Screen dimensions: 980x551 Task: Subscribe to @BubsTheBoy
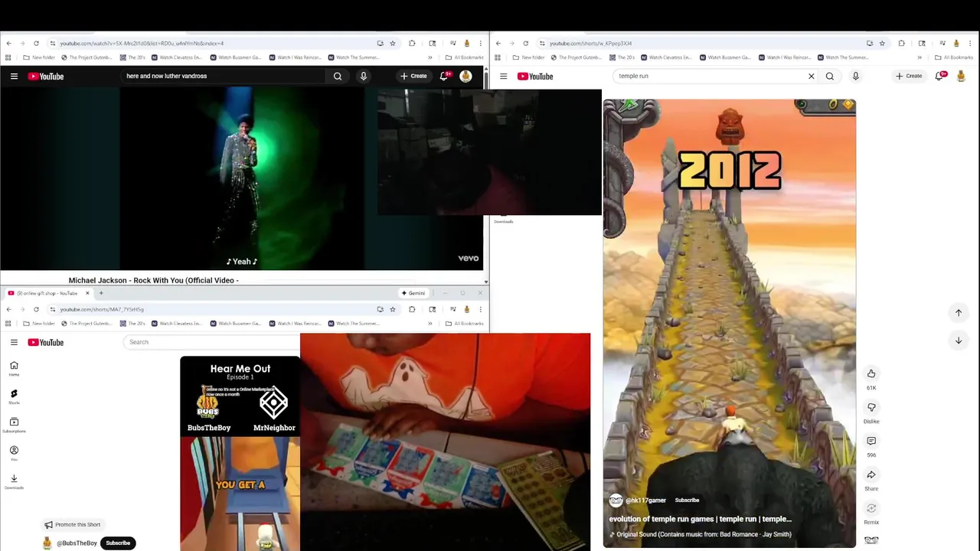point(118,543)
